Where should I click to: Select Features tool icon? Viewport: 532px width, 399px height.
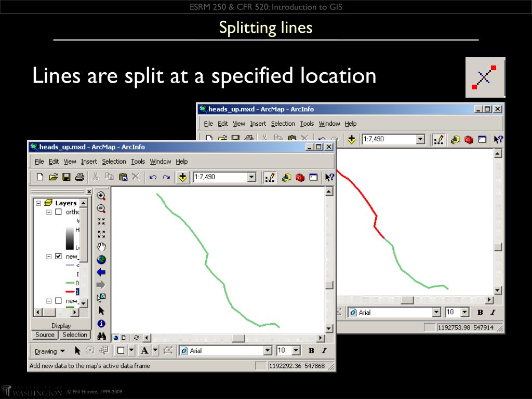[101, 298]
